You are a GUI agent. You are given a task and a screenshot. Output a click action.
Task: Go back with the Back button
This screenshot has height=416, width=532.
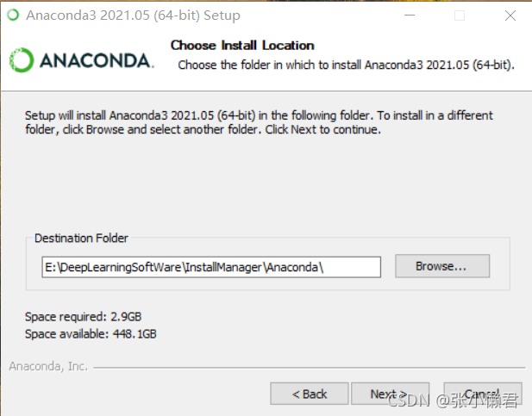click(x=310, y=394)
